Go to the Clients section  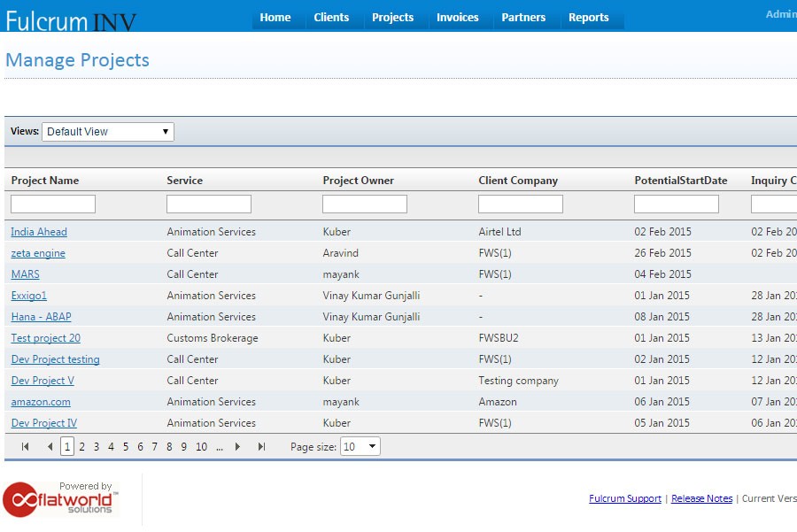(x=331, y=17)
